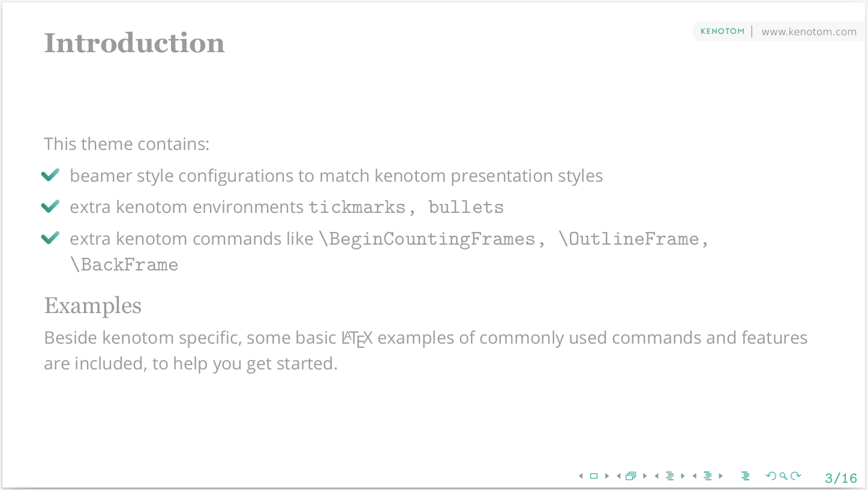Click right arrow after the gray subsection lines icon
This screenshot has height=490, width=868.
[x=683, y=476]
